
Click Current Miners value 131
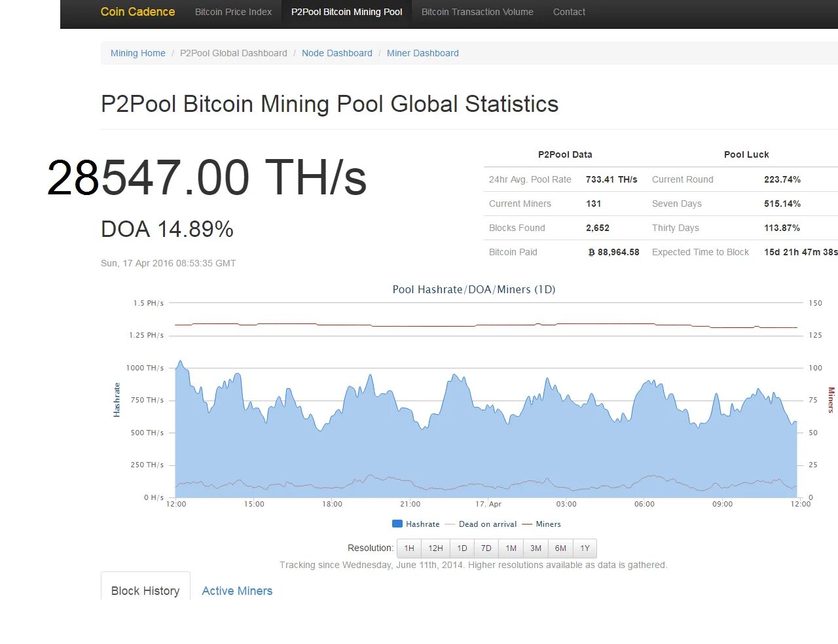pos(594,204)
